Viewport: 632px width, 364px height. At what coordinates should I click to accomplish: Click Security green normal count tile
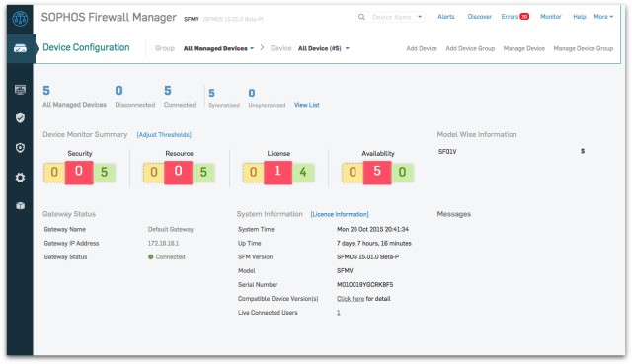point(104,173)
